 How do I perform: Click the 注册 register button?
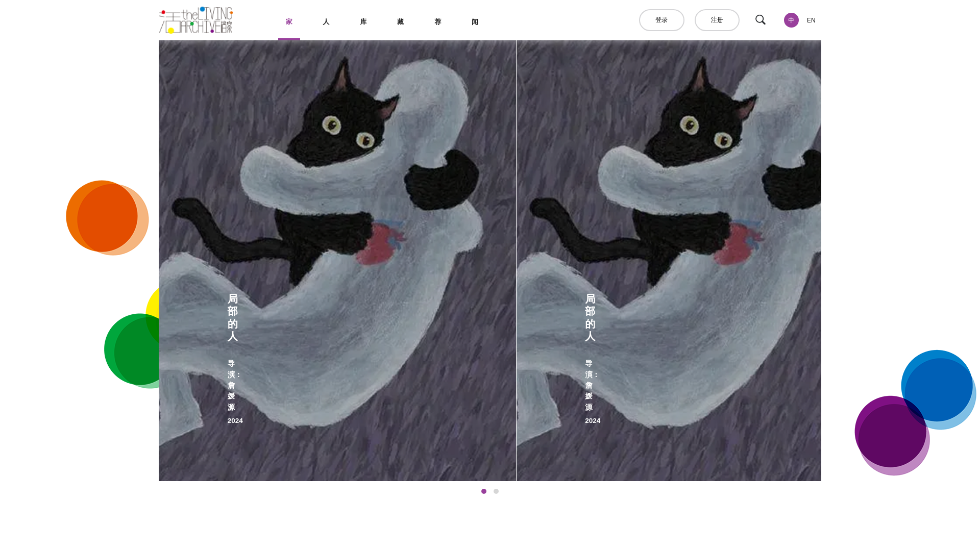(x=717, y=20)
